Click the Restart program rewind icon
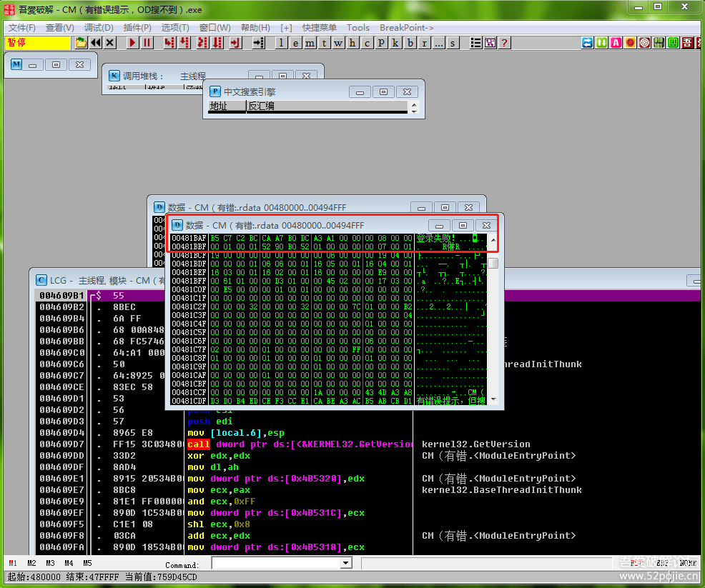705x588 pixels. click(x=95, y=43)
